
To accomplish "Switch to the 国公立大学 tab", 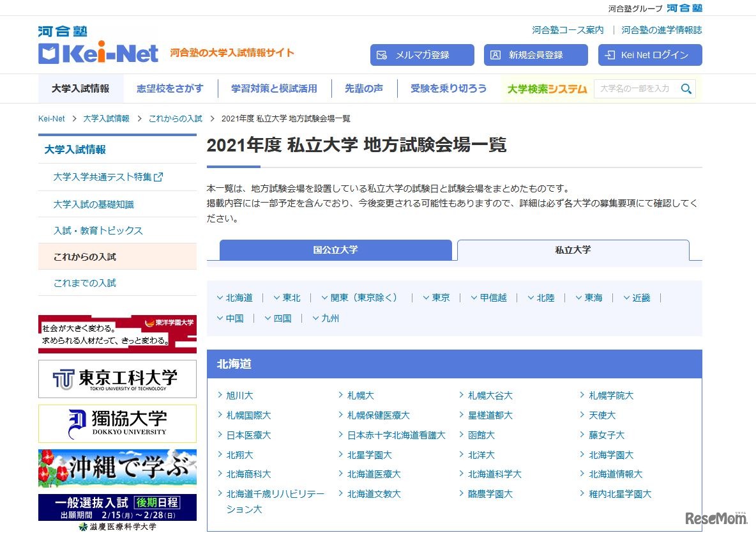I will point(335,250).
